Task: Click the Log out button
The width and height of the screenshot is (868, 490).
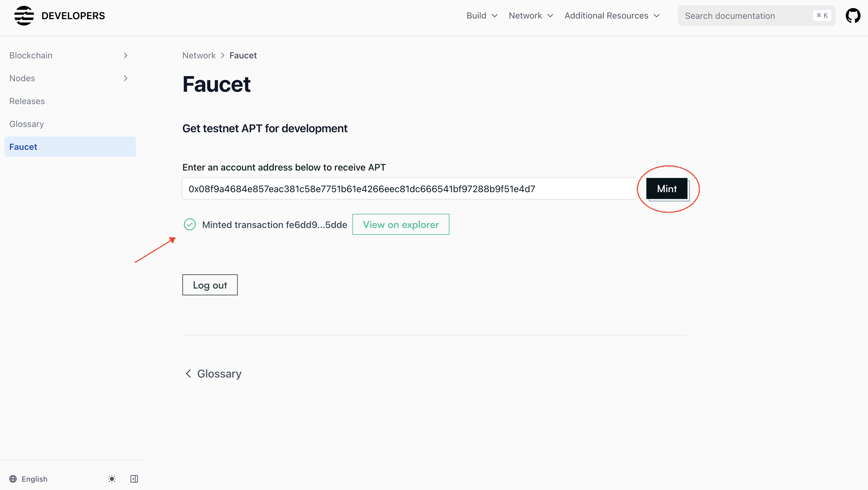Action: [210, 285]
